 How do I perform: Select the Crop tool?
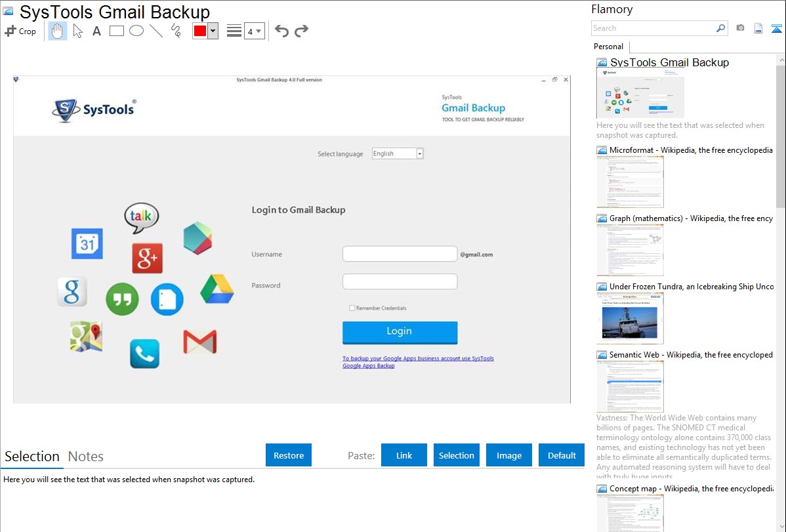[20, 31]
